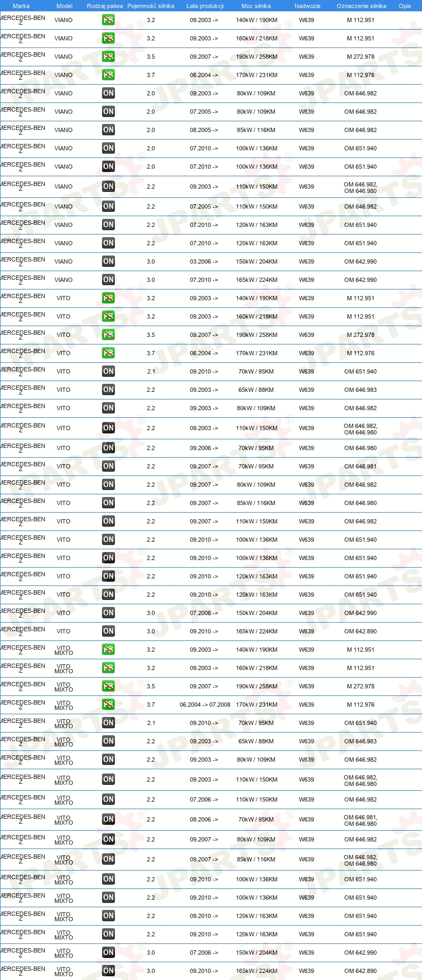Select '3.7' engine capacity in the VITO MIXTO row
Viewport: 422px width, 980px height.
[151, 705]
